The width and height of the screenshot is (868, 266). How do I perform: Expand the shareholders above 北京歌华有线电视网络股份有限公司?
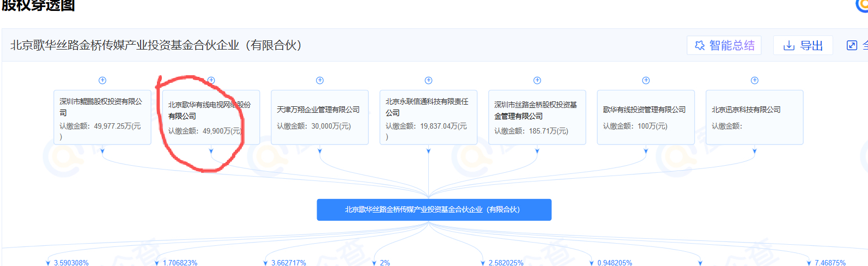211,80
